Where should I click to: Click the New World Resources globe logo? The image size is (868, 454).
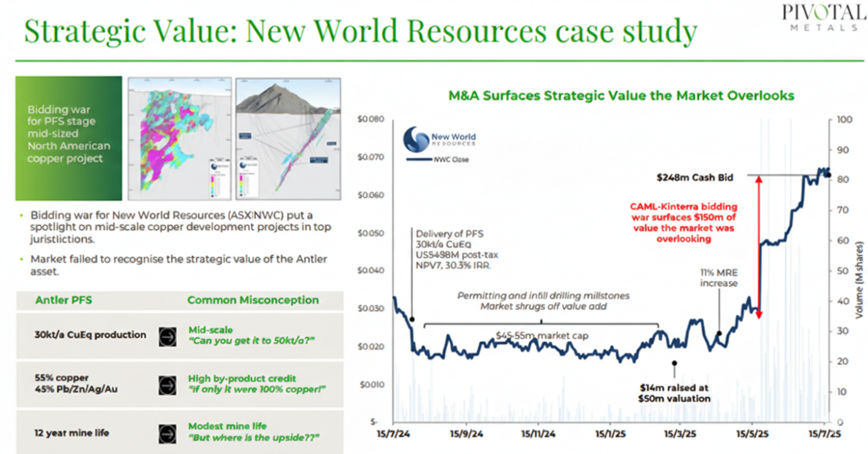(x=417, y=139)
